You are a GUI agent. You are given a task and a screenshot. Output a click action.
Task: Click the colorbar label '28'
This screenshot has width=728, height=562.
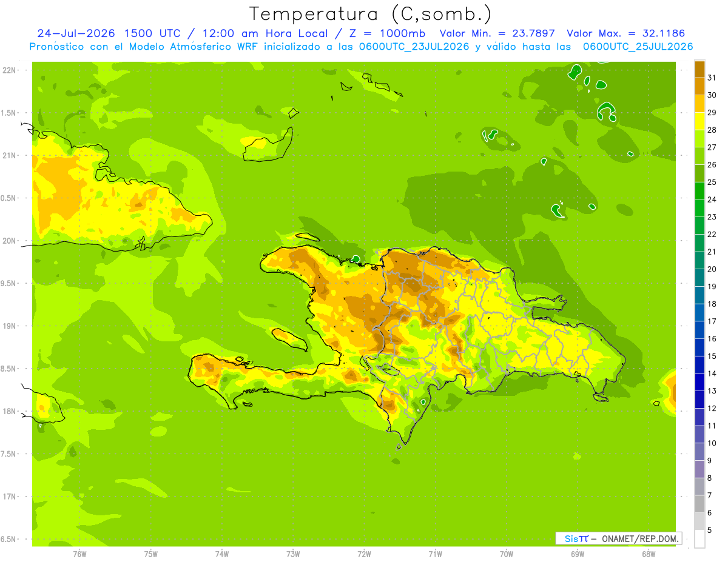click(x=712, y=130)
